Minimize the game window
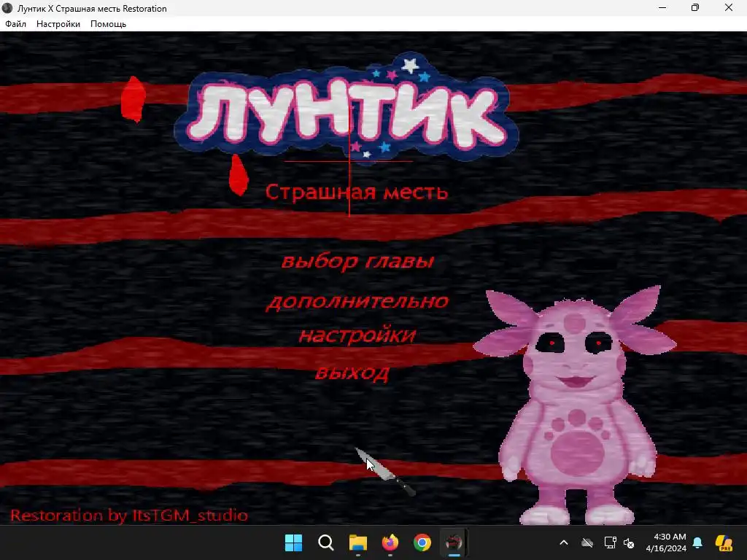 pos(662,7)
